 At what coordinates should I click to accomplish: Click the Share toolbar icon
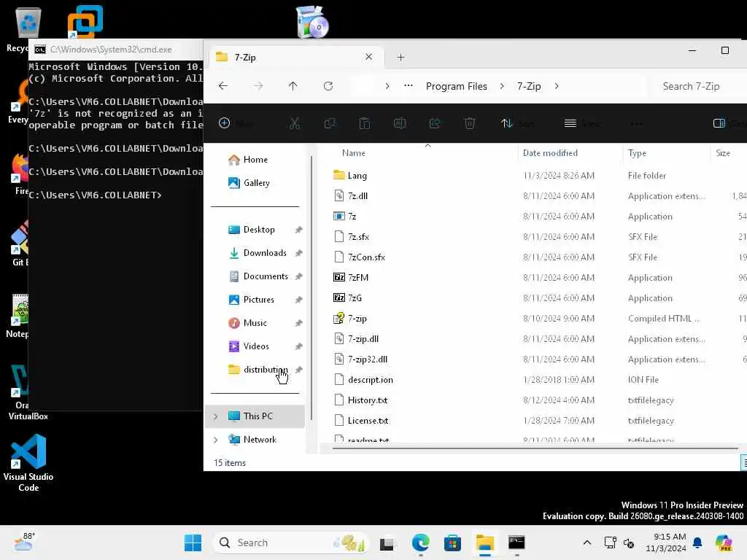point(435,123)
